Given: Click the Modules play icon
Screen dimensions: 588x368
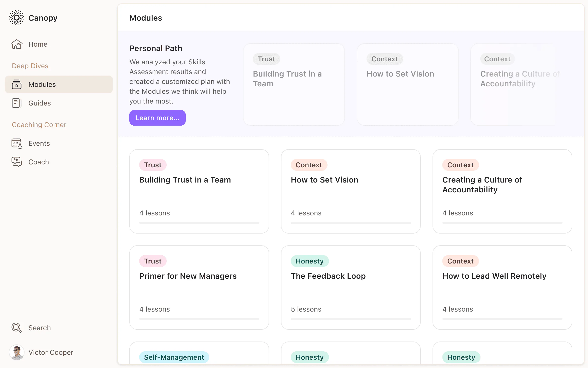Looking at the screenshot, I should click(x=16, y=84).
